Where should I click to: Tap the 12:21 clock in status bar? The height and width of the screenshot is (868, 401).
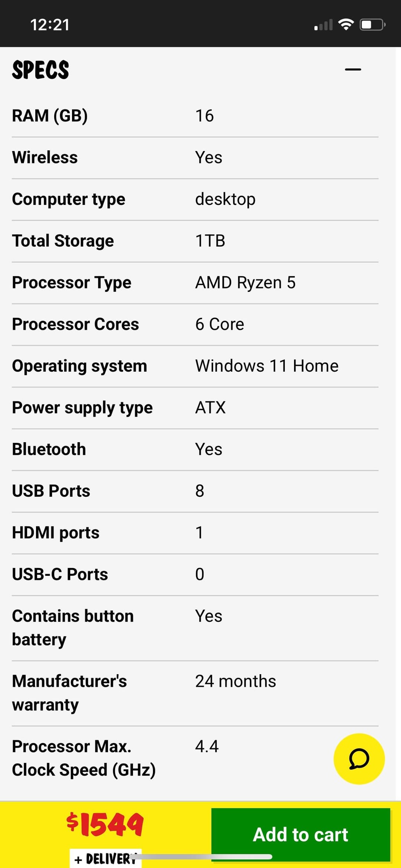point(50,25)
